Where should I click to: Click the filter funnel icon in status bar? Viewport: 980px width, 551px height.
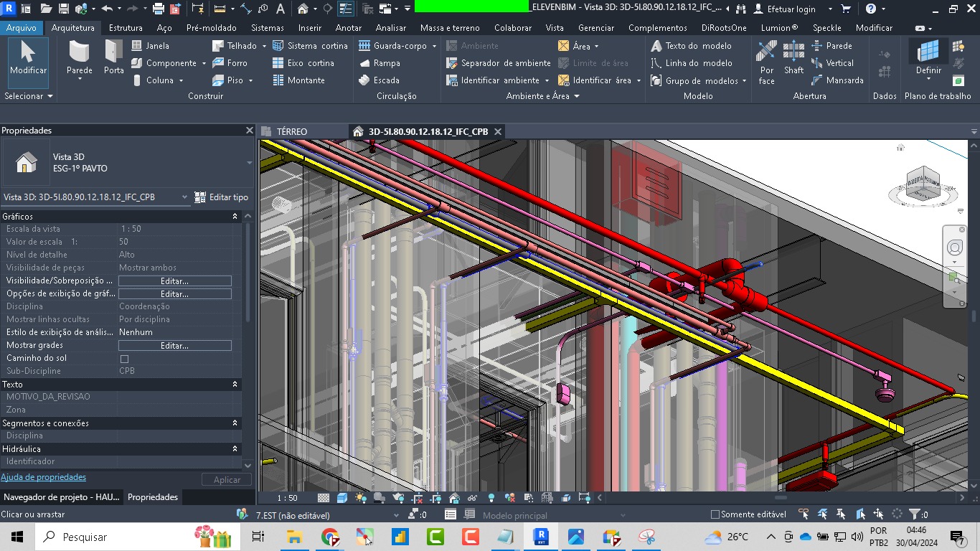tap(914, 514)
